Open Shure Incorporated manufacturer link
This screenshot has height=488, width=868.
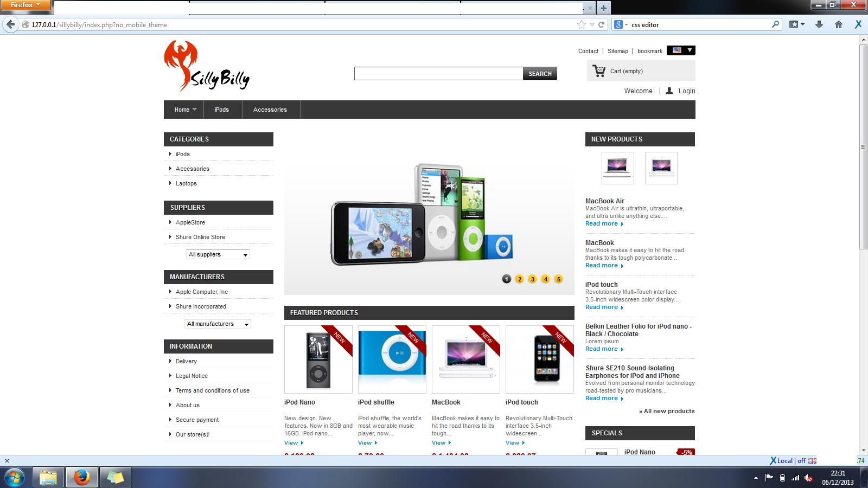[201, 306]
